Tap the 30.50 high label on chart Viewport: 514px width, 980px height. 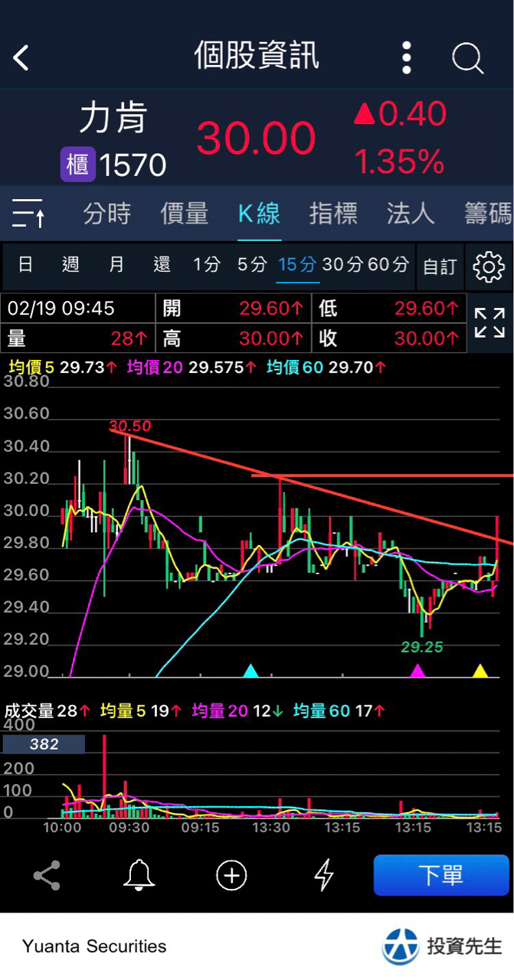tap(130, 426)
